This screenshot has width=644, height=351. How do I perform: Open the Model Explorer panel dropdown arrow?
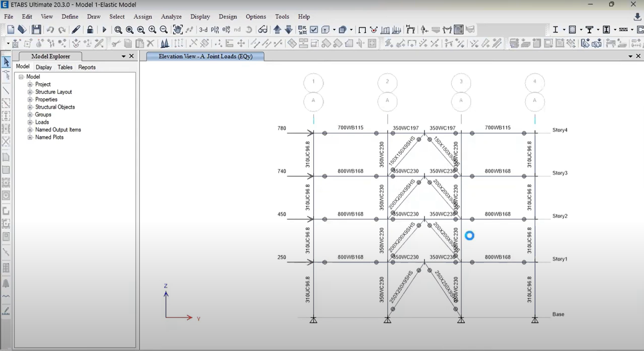tap(124, 56)
